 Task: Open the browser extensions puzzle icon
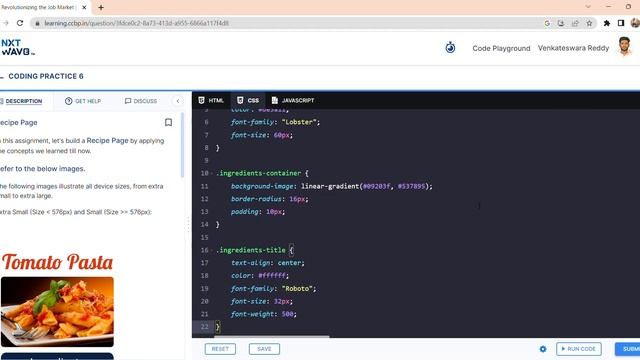(x=607, y=23)
